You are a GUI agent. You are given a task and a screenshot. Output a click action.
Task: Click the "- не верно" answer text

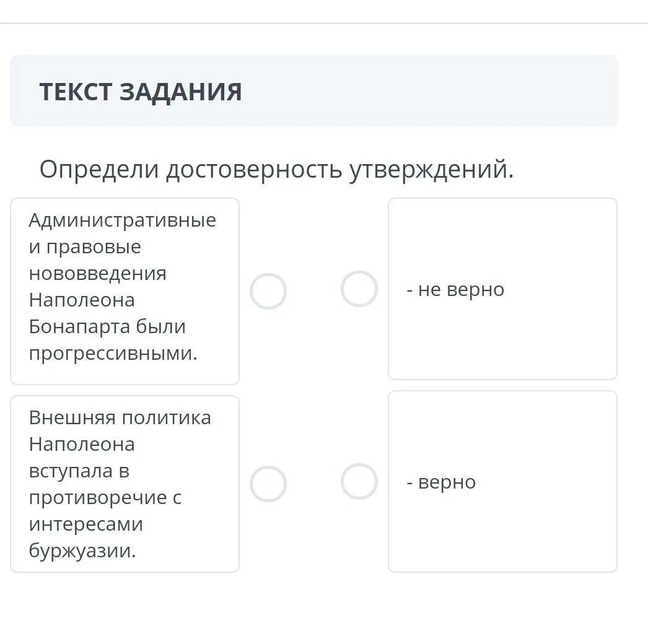click(455, 289)
